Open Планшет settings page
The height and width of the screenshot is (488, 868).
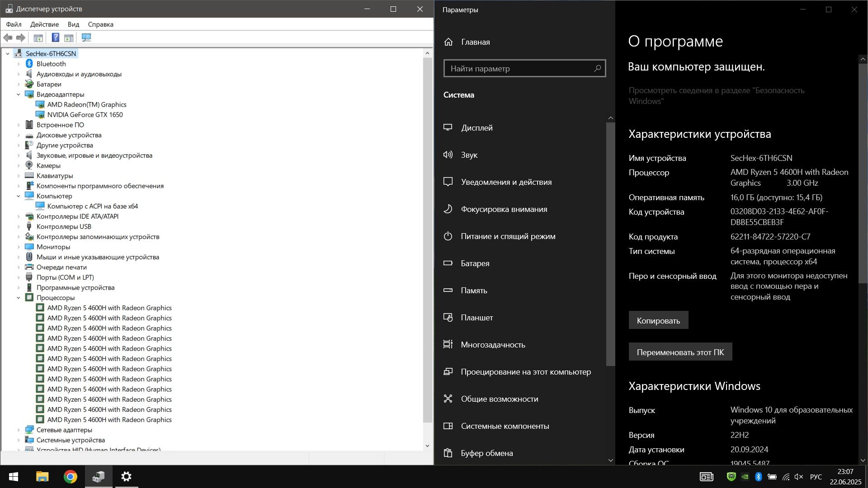coord(520,318)
